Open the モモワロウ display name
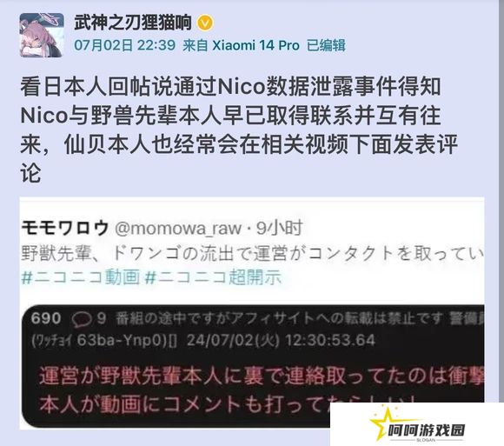Screen dimensions: 504x446 click(x=65, y=229)
